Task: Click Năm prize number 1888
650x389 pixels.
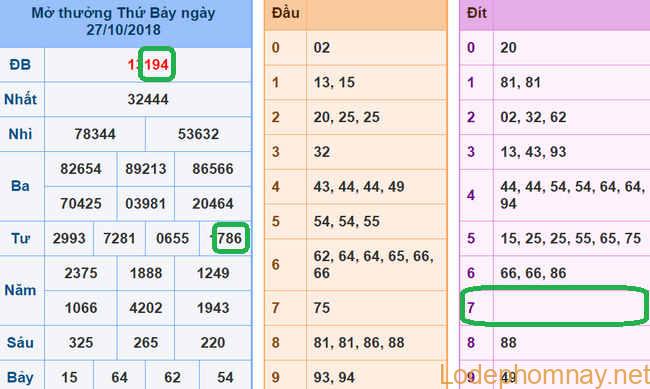Action: click(x=146, y=273)
